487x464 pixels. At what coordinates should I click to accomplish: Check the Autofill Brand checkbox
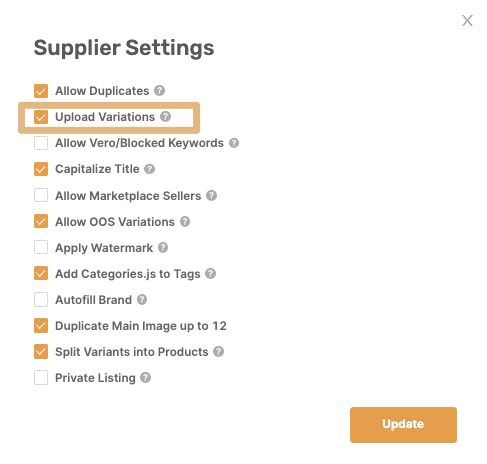(41, 299)
